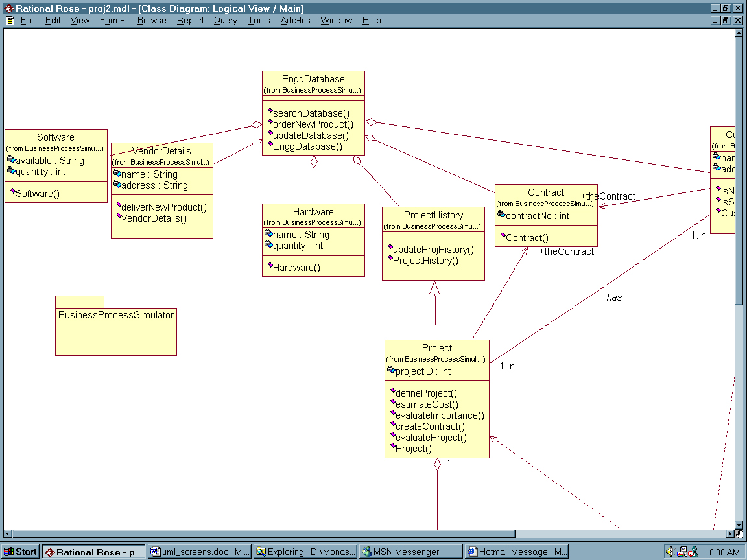Viewport: 747px width, 560px height.
Task: Select the 'available : String' attribute in Software
Action: point(49,161)
